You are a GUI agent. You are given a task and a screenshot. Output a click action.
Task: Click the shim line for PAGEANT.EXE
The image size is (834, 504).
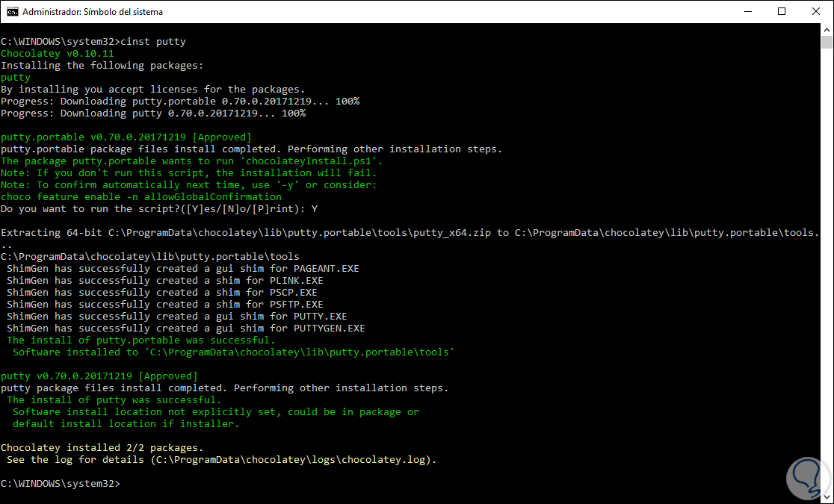pyautogui.click(x=183, y=269)
